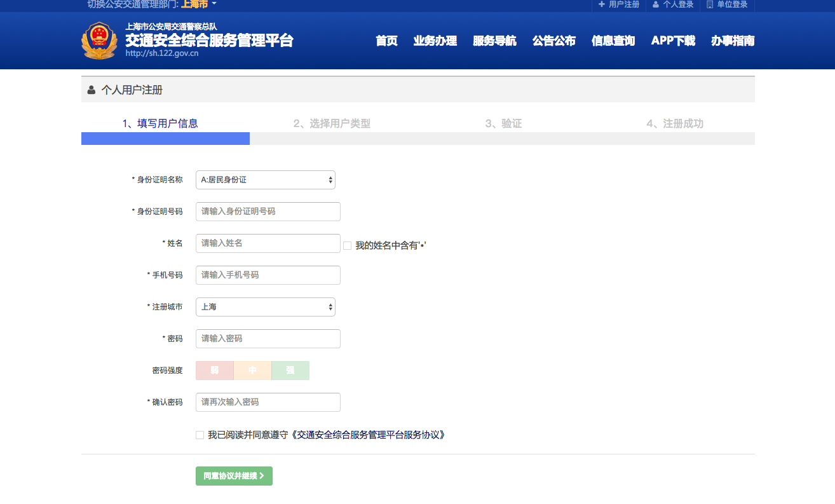Click the national police emblem logo

pyautogui.click(x=99, y=41)
